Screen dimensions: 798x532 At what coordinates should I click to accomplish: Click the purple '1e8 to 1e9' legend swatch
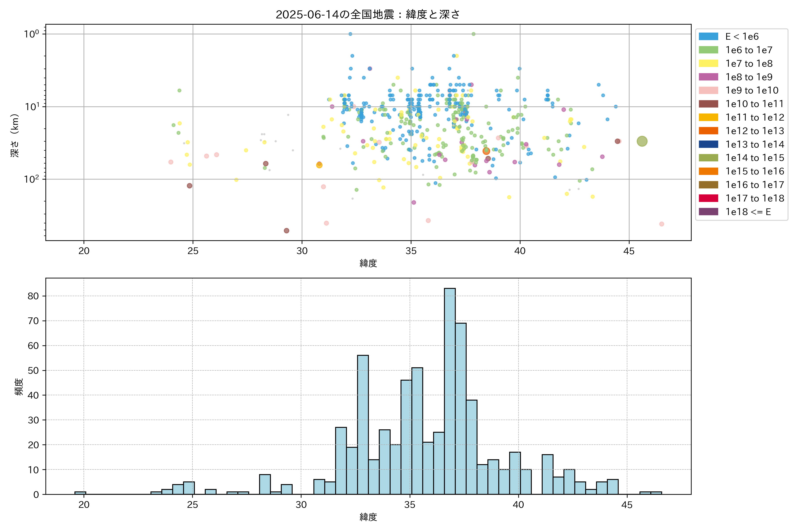708,77
